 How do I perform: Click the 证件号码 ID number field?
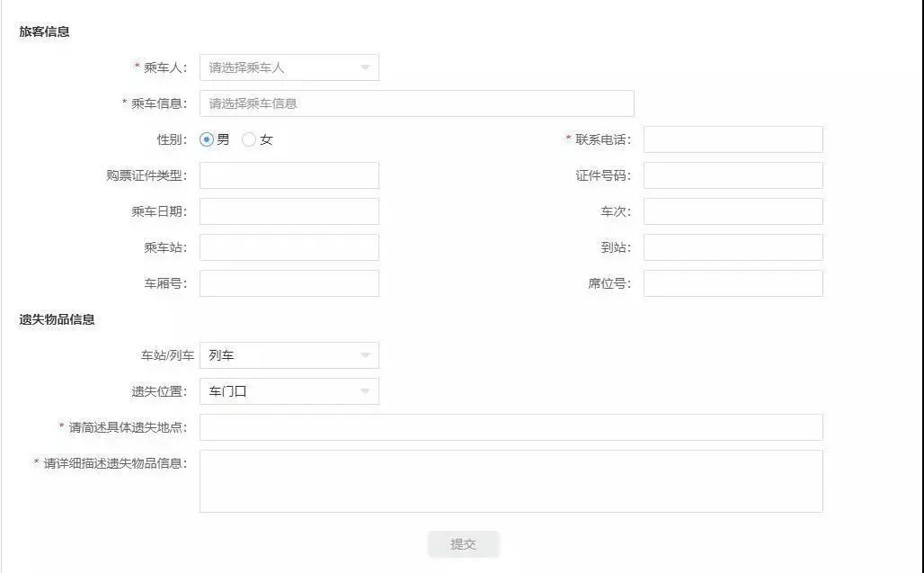[x=733, y=175]
